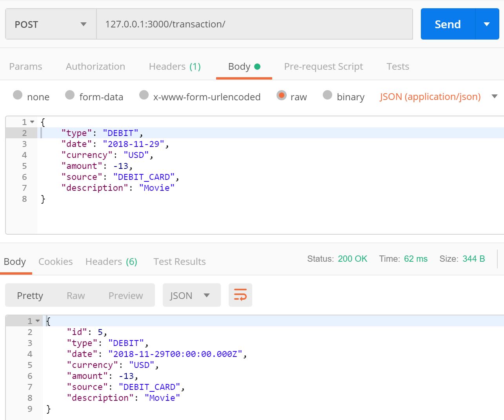
Task: Click the 62 ms response time
Action: coord(416,259)
